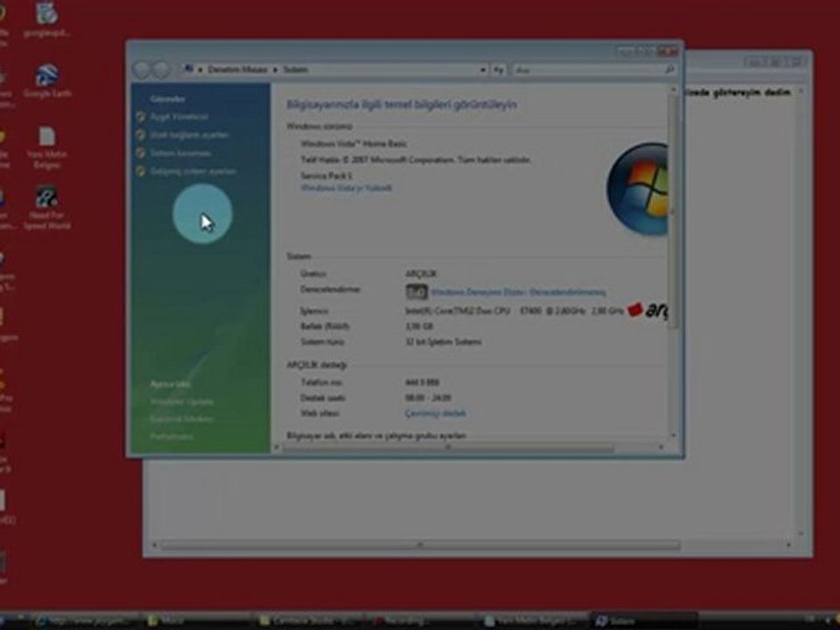Viewport: 840px width, 630px height.
Task: Click the Çevrimiçi destek web site link
Action: (x=435, y=414)
